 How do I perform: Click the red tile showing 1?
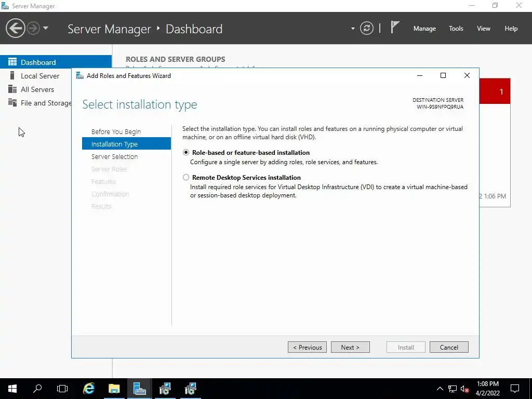click(x=495, y=91)
